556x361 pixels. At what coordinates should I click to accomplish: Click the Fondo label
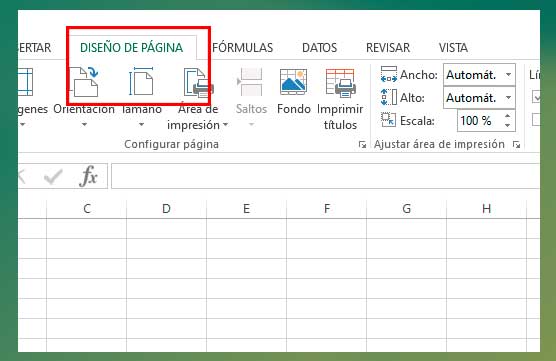point(294,109)
